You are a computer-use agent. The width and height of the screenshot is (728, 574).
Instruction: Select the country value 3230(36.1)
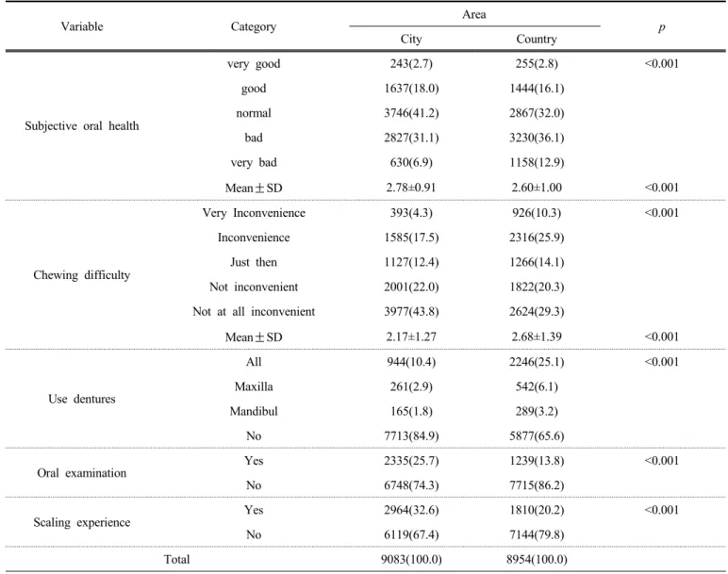[x=537, y=138]
